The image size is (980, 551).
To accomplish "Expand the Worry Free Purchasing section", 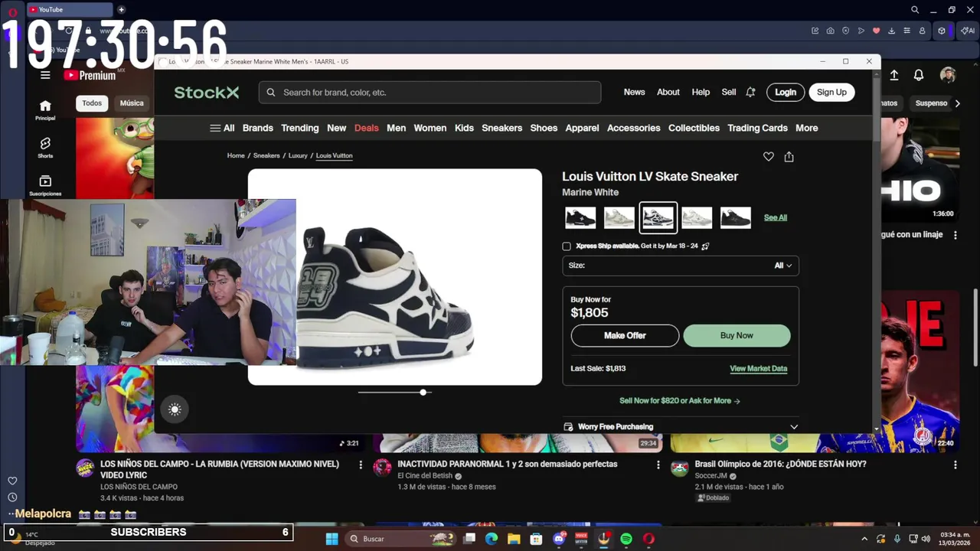I will tap(681, 427).
